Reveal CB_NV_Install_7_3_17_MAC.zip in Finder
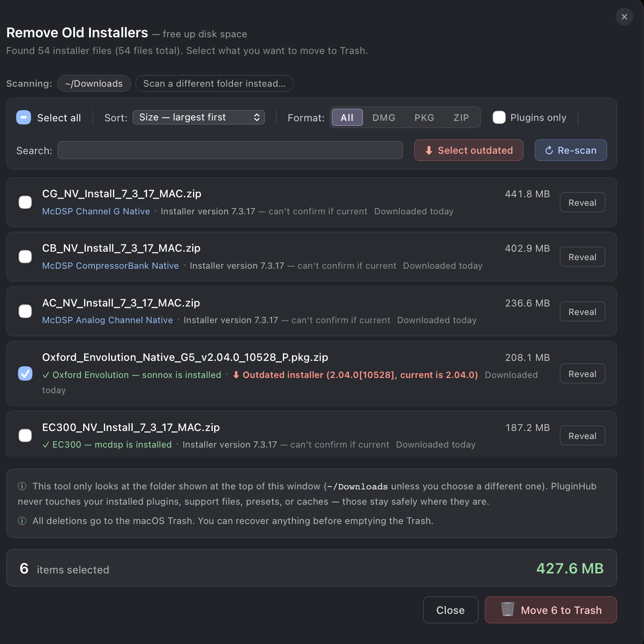The height and width of the screenshot is (644, 644). tap(582, 257)
